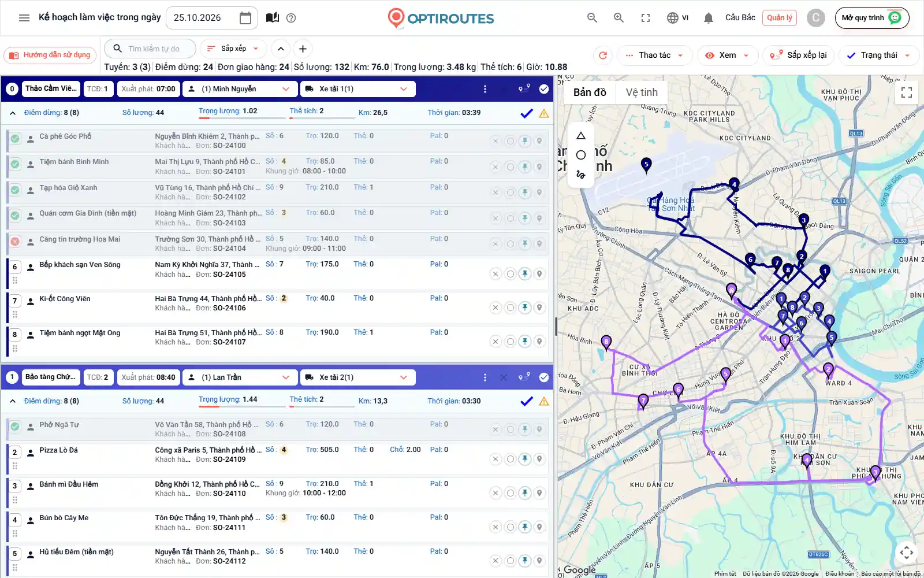The image size is (924, 578).
Task: Open three-dot menu for Thảo Cầm Viên route
Action: 485,89
